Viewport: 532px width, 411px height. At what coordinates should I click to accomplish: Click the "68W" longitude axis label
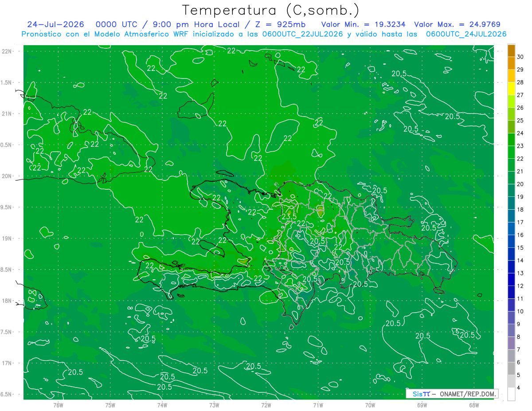pos(474,405)
